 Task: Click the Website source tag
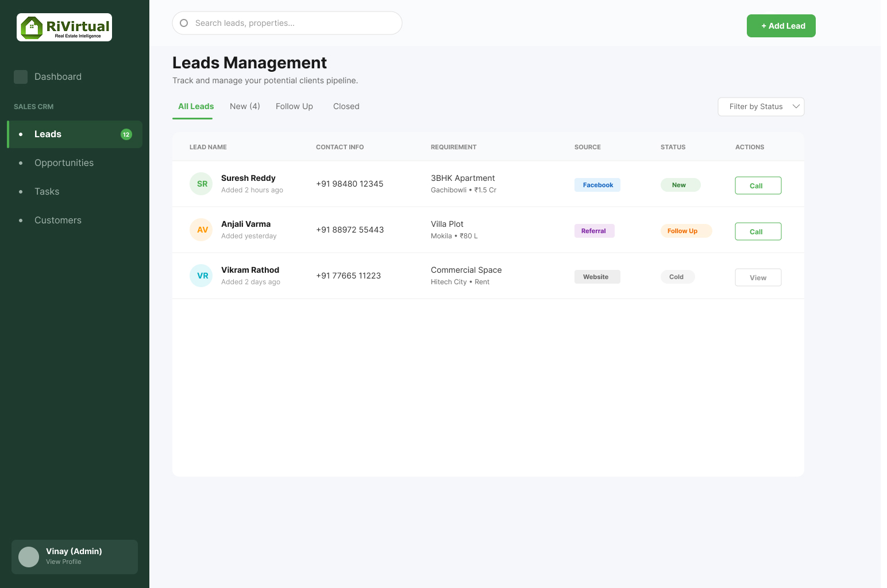tap(597, 277)
